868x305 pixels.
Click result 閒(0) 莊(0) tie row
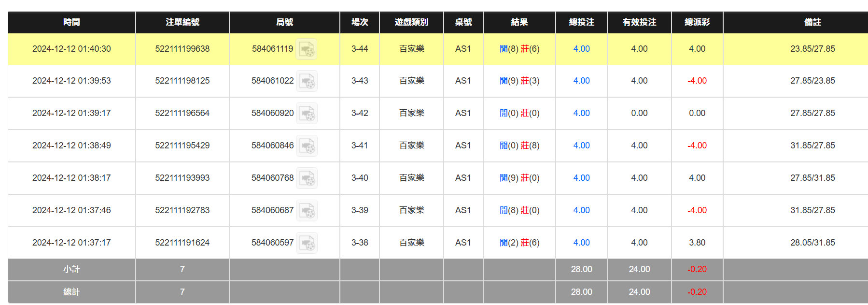pos(519,113)
